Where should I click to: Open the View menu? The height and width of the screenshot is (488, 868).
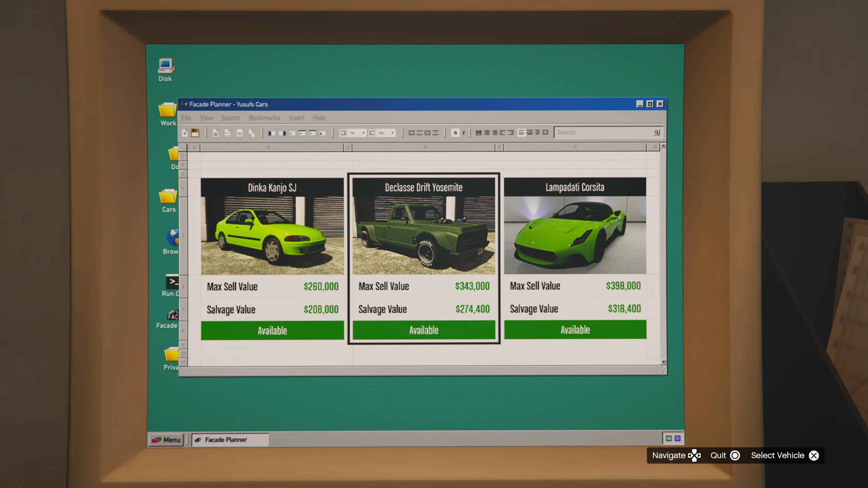pos(206,118)
